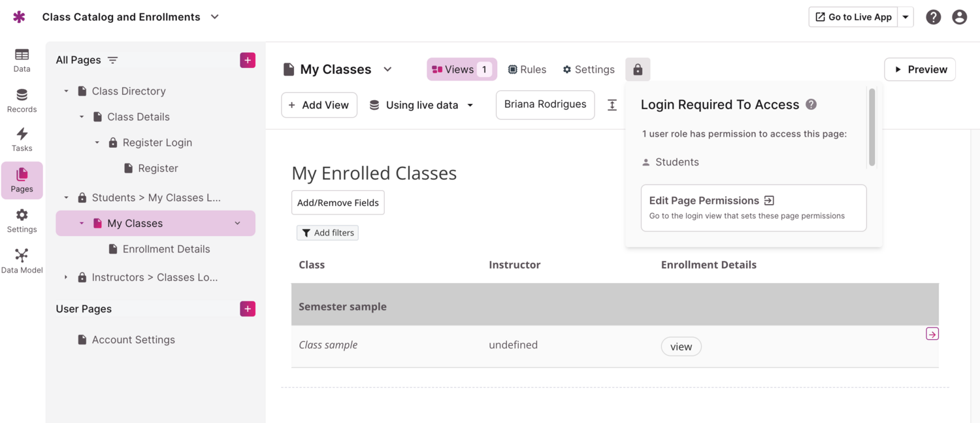Click the Add/Remove Fields button

[338, 203]
